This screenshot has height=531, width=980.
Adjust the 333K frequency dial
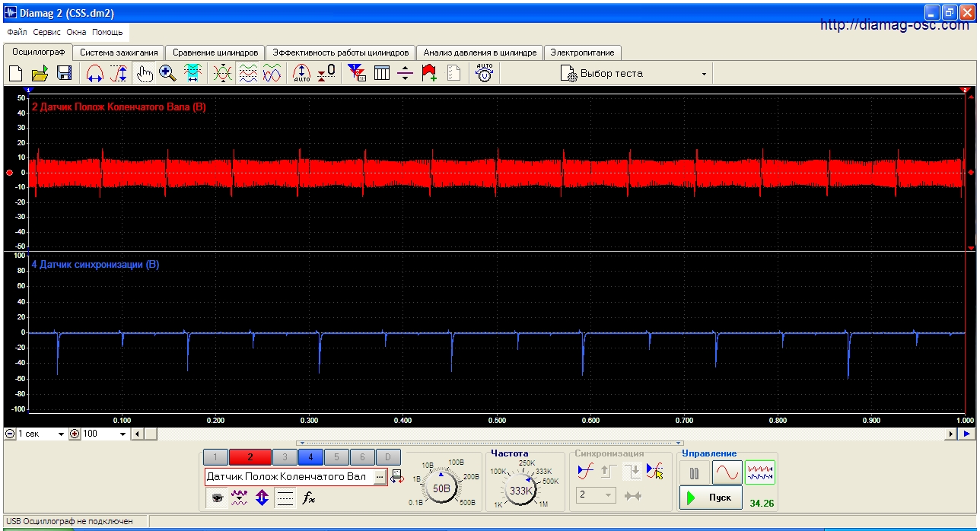click(x=521, y=490)
